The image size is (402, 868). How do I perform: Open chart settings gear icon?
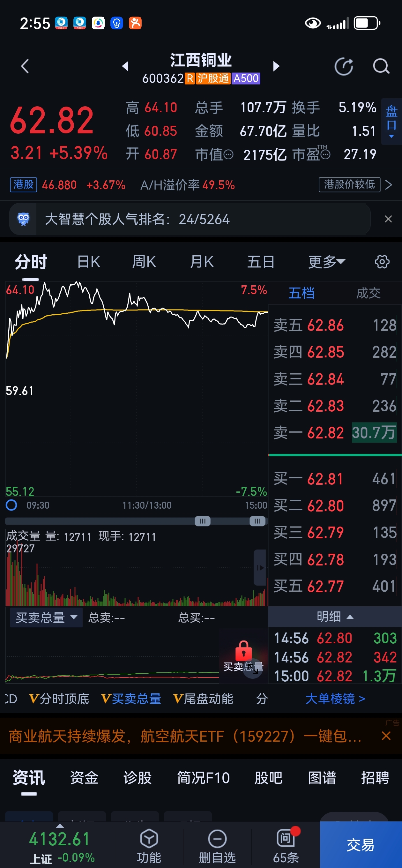pos(382,262)
